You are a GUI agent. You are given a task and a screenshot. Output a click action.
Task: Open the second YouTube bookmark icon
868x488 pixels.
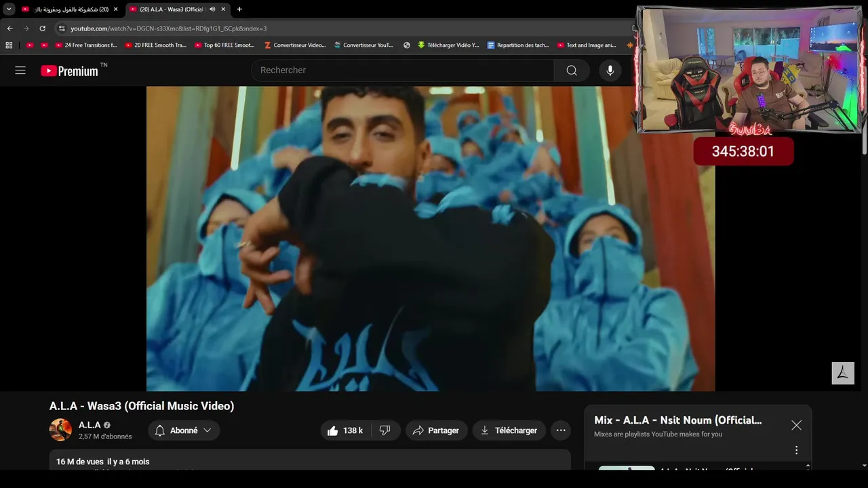pyautogui.click(x=45, y=45)
